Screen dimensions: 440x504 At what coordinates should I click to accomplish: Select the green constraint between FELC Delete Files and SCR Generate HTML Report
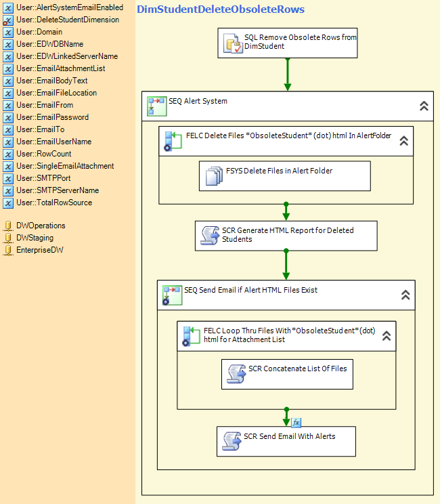point(286,211)
